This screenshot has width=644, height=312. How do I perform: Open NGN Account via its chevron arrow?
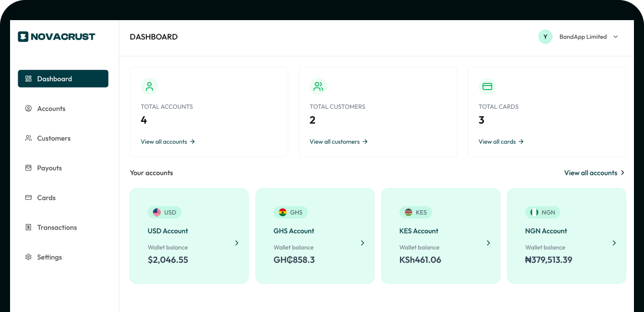click(x=614, y=243)
